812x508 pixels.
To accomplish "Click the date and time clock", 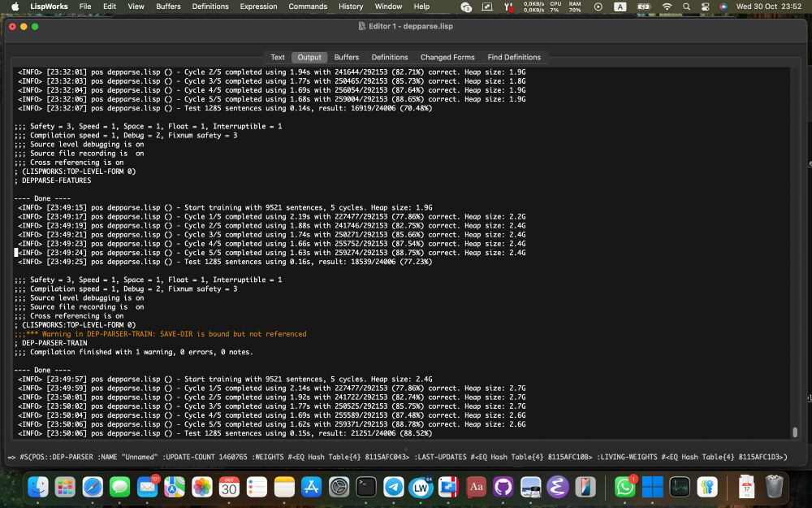I will point(769,7).
